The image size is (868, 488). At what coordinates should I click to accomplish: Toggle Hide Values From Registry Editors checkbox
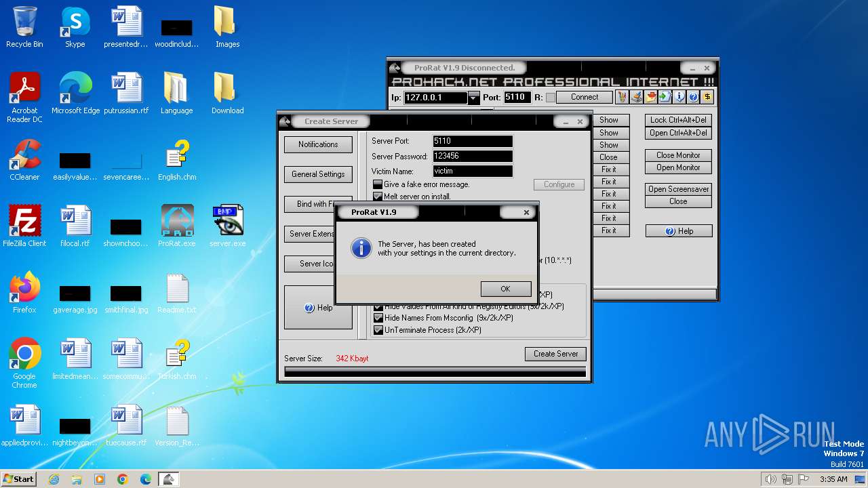click(x=378, y=306)
